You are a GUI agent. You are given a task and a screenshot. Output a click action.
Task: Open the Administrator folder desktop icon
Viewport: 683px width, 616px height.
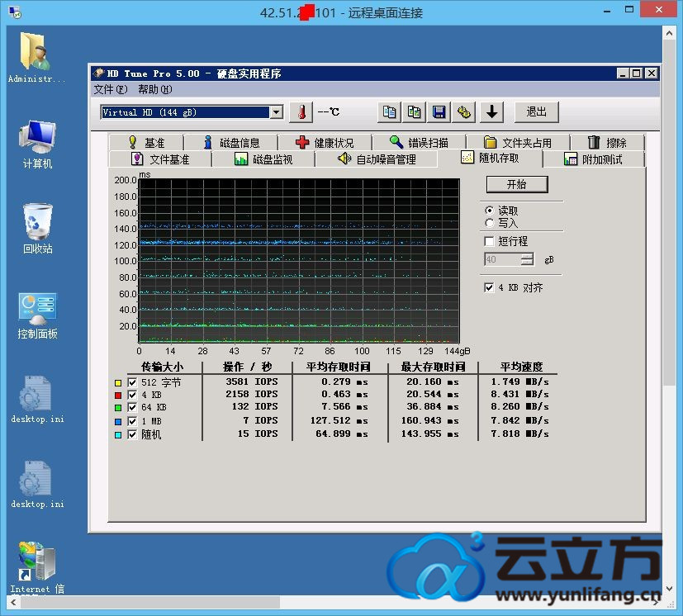[36, 58]
